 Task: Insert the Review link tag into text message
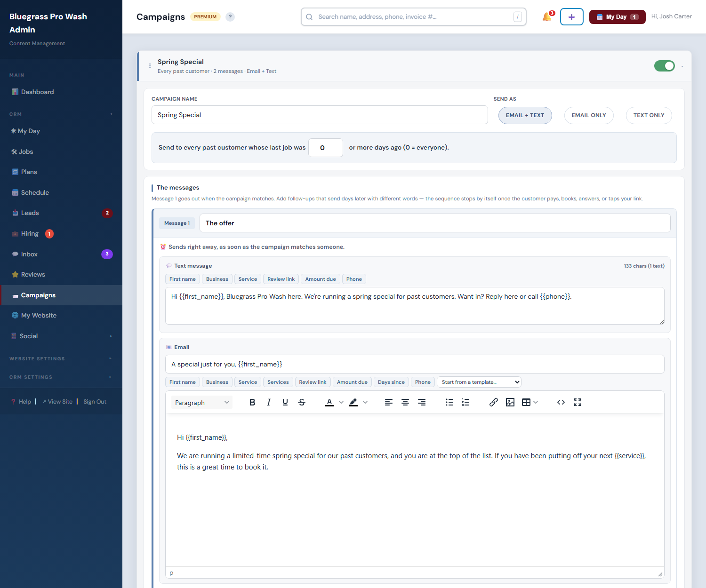pos(281,279)
